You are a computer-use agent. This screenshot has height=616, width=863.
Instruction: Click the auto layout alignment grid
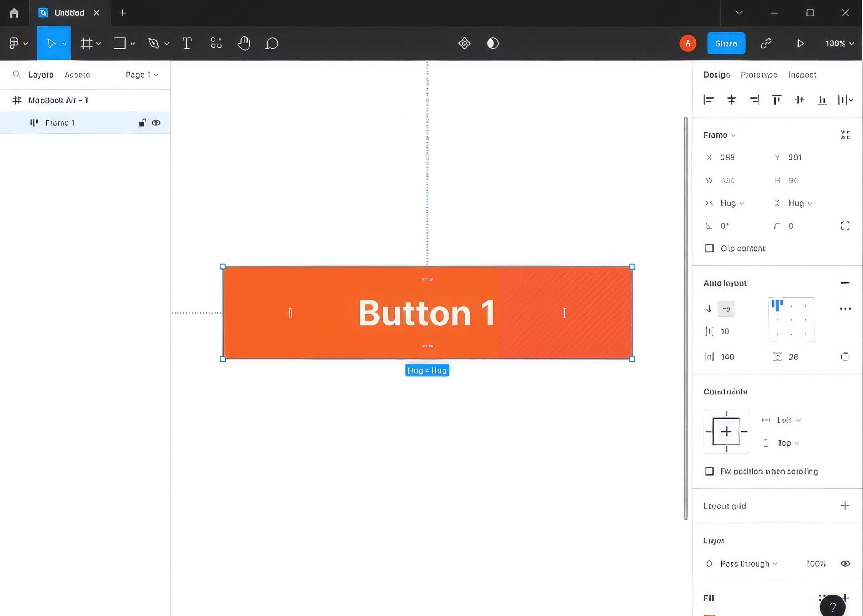pyautogui.click(x=791, y=319)
